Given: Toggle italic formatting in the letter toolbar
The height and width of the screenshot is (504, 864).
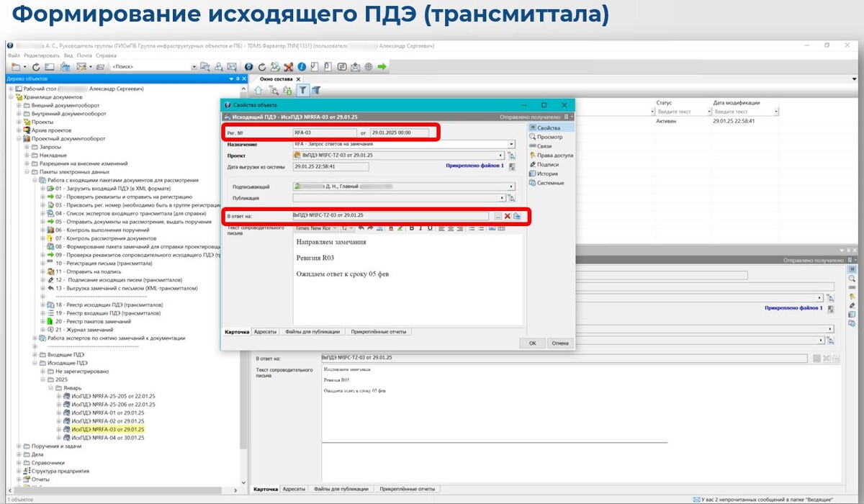Looking at the screenshot, I should pyautogui.click(x=420, y=230).
